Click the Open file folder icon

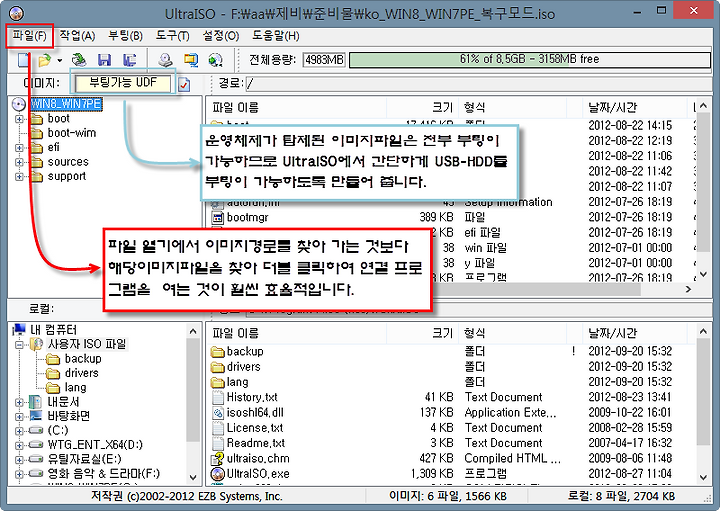coord(45,60)
